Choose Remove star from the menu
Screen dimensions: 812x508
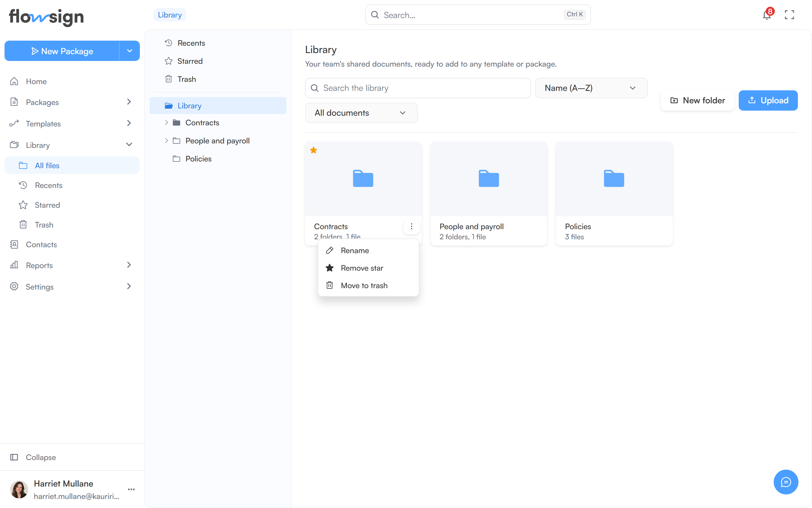click(x=368, y=268)
